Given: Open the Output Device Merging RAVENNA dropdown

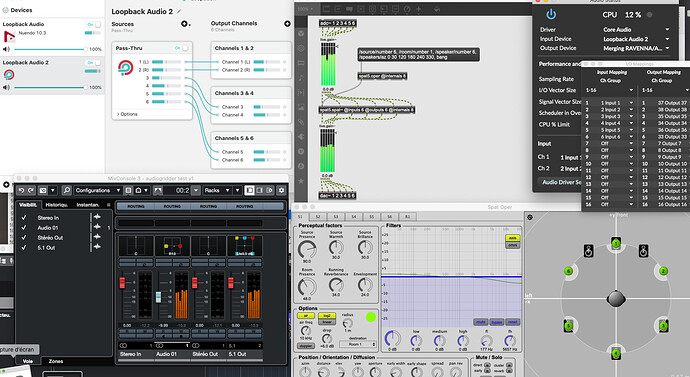Looking at the screenshot, I should coord(635,48).
